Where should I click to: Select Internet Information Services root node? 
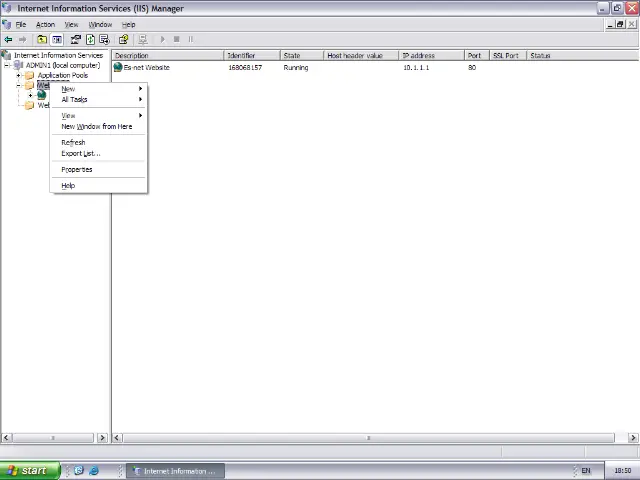pyautogui.click(x=58, y=55)
